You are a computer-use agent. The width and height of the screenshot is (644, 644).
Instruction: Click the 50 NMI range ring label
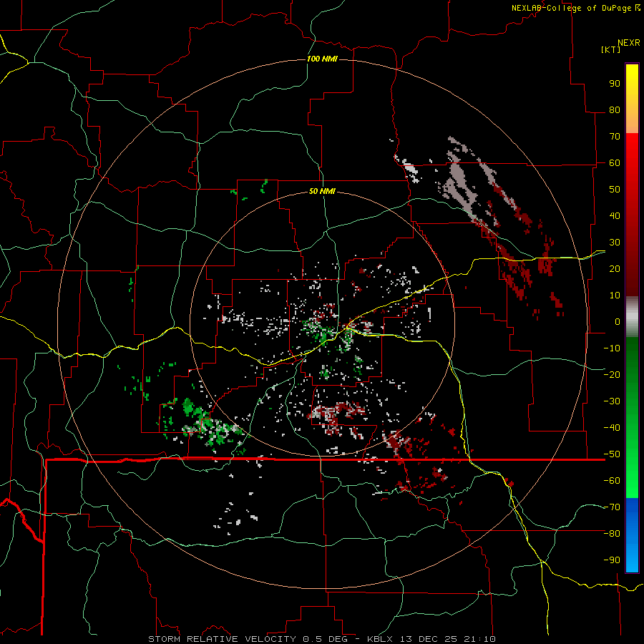tap(322, 191)
